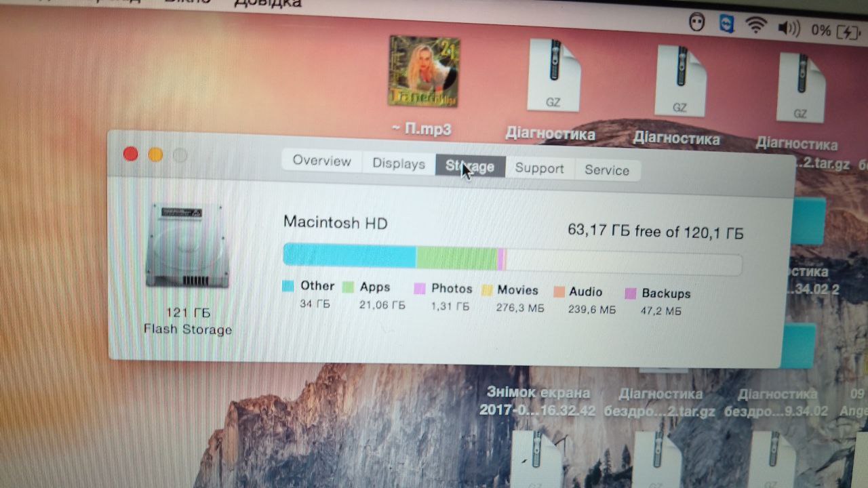Click the blue segment of storage bar

pyautogui.click(x=349, y=256)
